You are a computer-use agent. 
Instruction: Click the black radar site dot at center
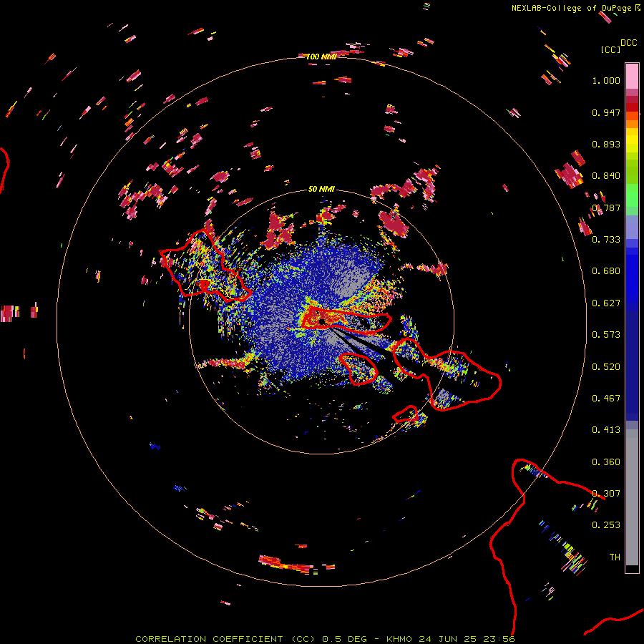323,321
